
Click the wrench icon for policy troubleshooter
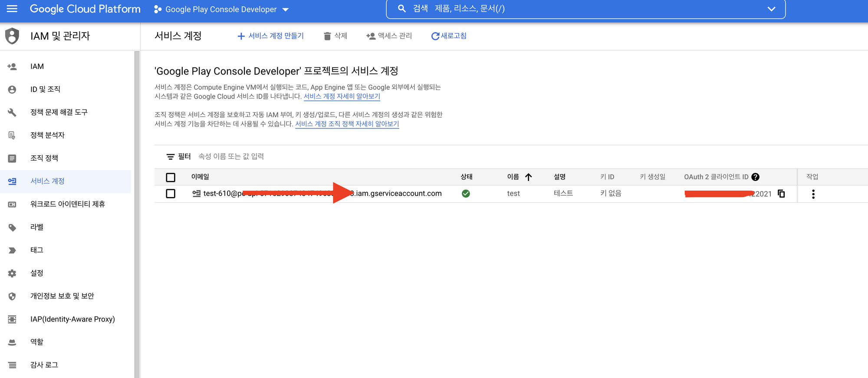tap(12, 112)
